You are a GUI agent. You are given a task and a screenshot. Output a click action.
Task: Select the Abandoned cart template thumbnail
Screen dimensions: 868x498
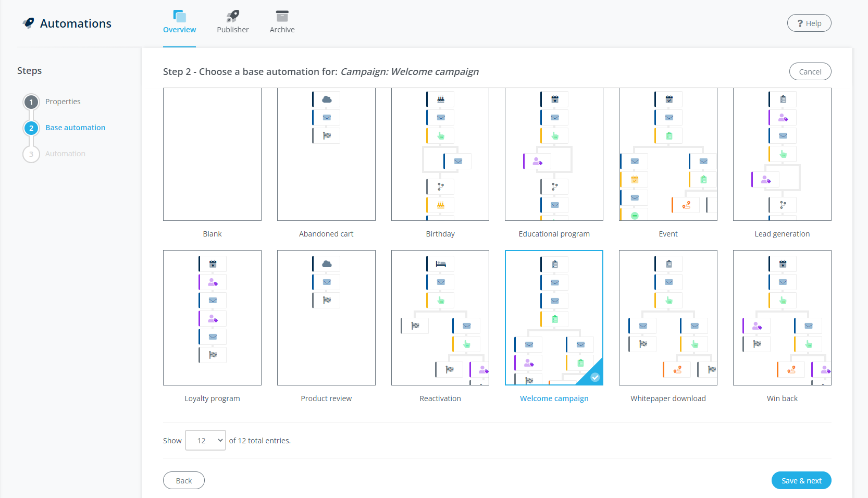(x=326, y=154)
